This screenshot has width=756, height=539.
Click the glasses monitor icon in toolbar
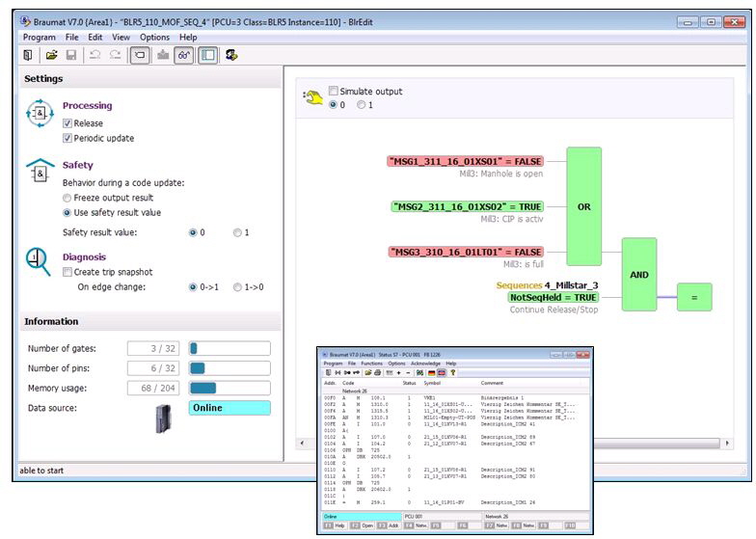[x=183, y=56]
